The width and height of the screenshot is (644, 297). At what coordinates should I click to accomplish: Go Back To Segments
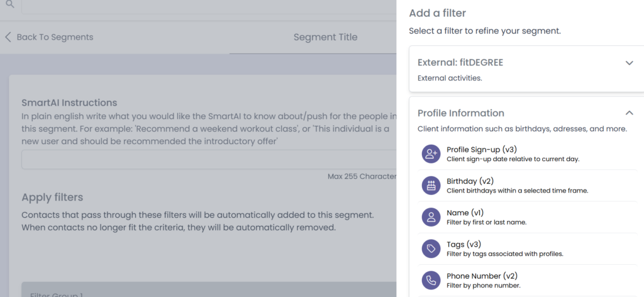pyautogui.click(x=55, y=37)
